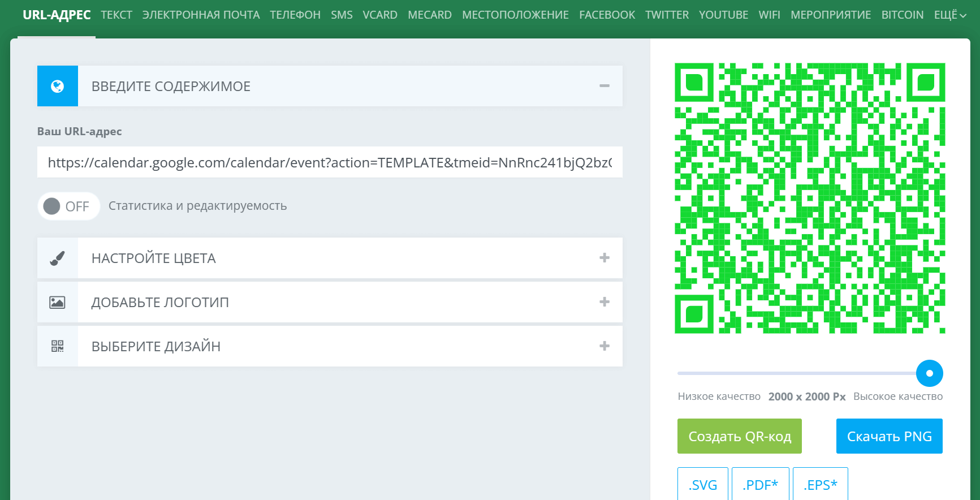
Task: Download the QR code as .SVG
Action: [x=703, y=484]
